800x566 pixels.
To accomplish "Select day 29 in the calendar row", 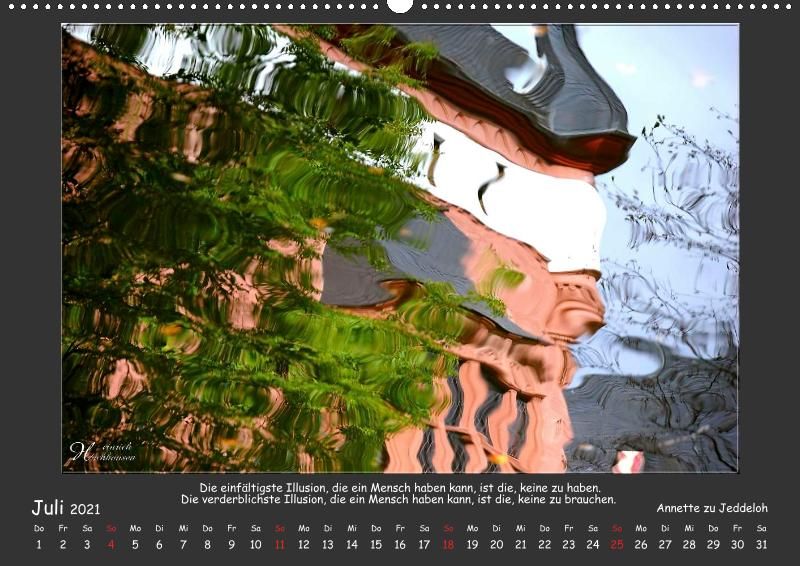I will [713, 545].
